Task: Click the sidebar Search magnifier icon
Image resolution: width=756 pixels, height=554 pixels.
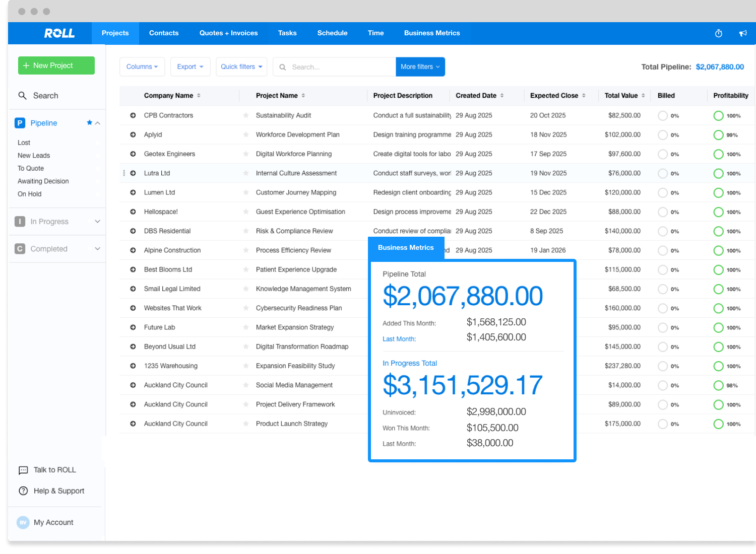Action: click(x=22, y=96)
